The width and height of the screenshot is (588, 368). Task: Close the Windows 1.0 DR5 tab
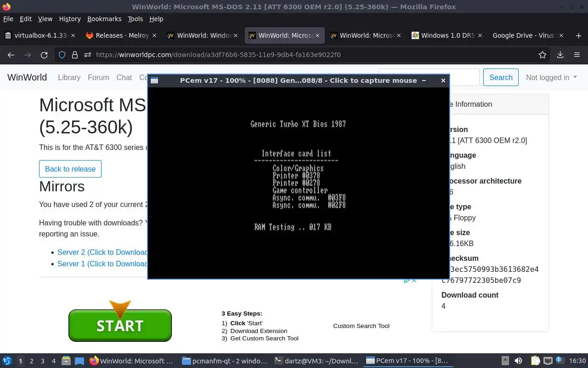[x=480, y=35]
